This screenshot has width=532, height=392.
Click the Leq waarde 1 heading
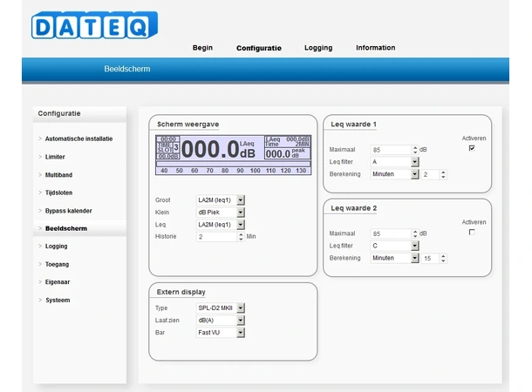353,125
